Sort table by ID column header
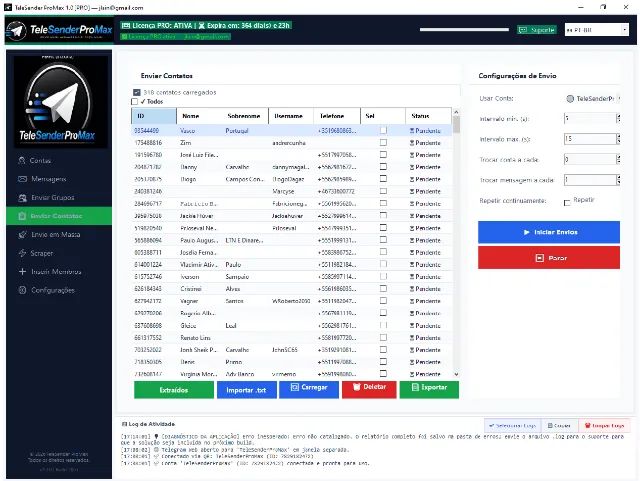Viewport: 640px width, 481px height. click(154, 116)
